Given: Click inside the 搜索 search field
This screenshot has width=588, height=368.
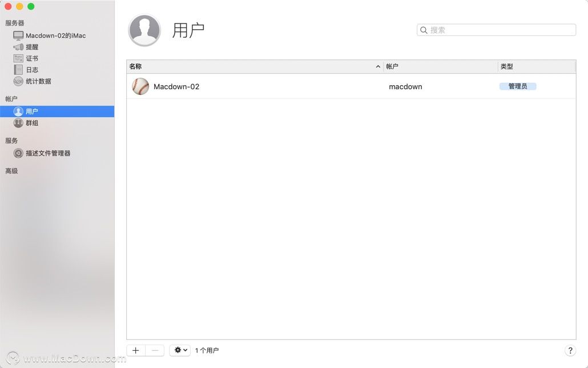Looking at the screenshot, I should [x=496, y=29].
